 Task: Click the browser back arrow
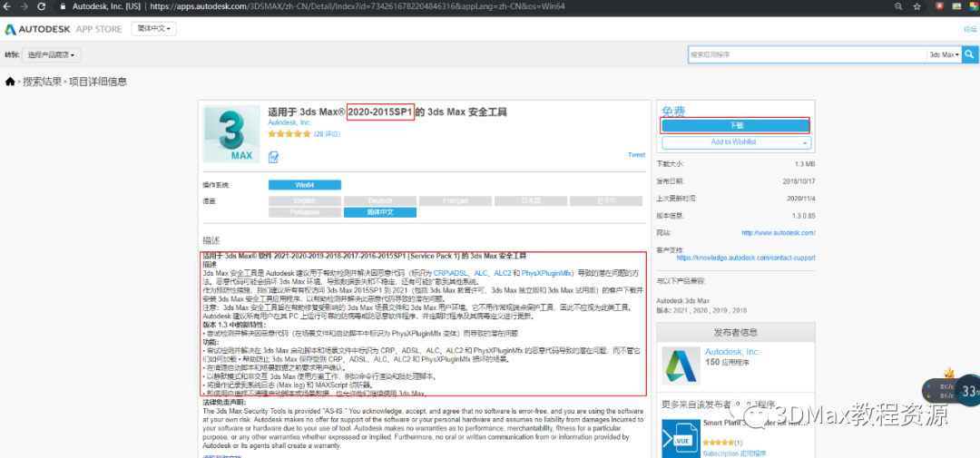[9, 7]
